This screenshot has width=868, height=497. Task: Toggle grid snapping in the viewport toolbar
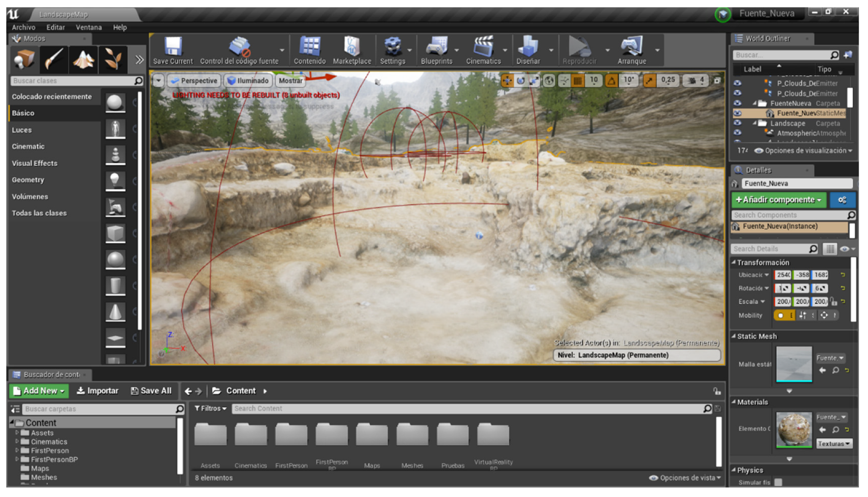point(578,80)
